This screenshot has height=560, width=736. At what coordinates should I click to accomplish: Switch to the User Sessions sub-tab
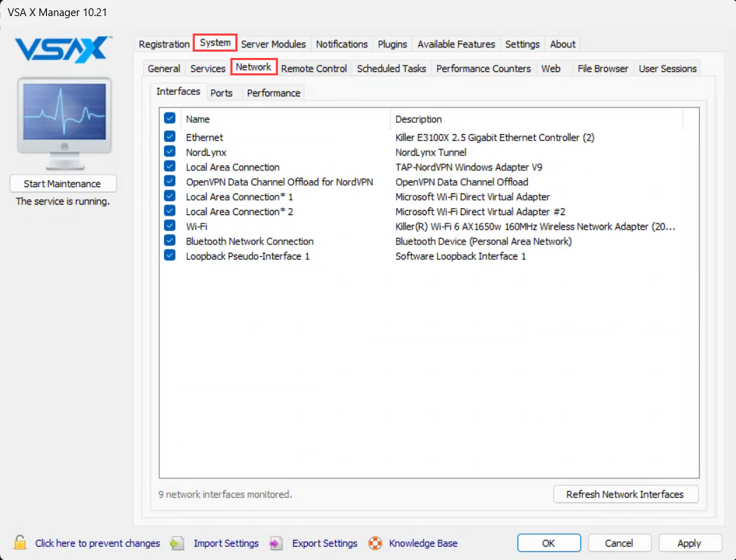click(x=668, y=68)
